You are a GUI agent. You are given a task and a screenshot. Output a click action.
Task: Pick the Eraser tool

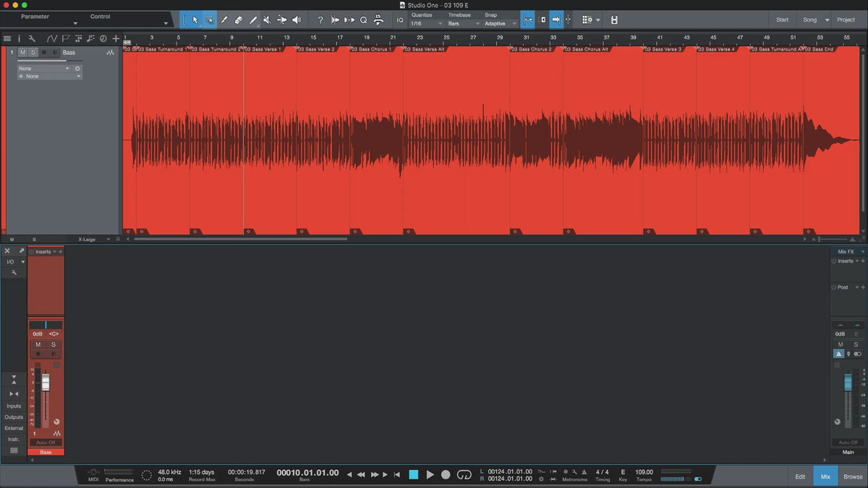[239, 20]
